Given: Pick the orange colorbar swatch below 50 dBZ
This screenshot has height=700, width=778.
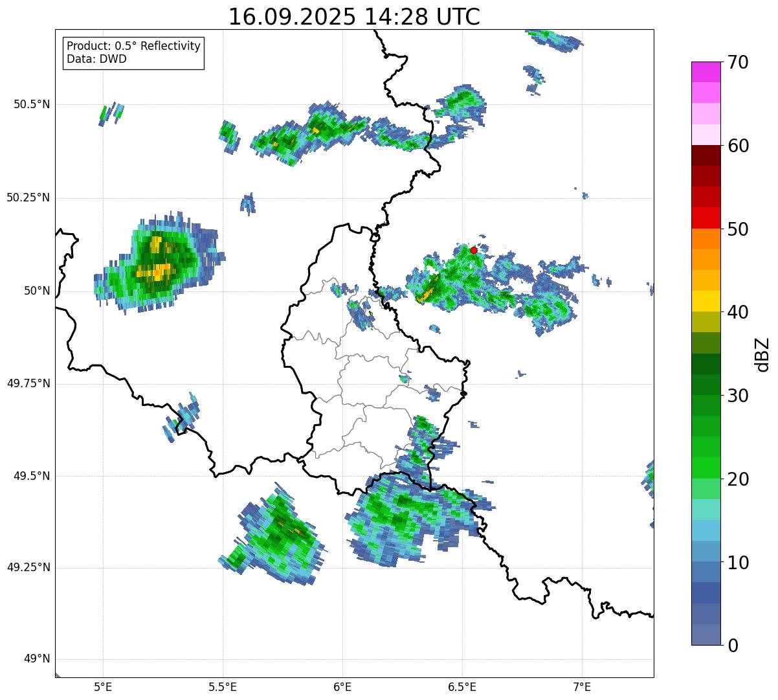Looking at the screenshot, I should click(706, 239).
